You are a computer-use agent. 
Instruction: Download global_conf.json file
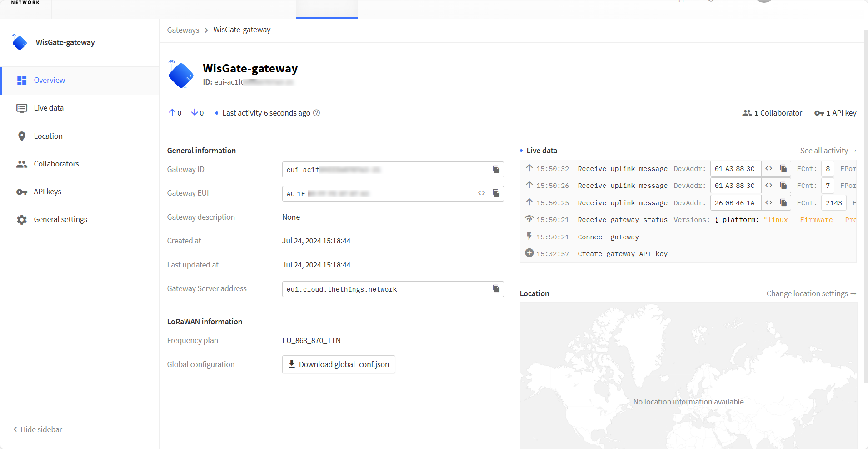[339, 364]
